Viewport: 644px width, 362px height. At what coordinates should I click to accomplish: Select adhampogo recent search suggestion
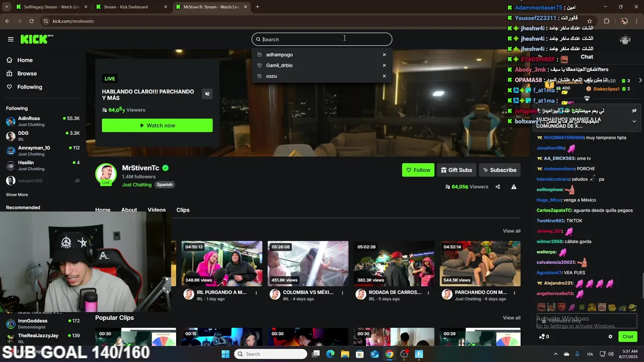click(x=279, y=55)
